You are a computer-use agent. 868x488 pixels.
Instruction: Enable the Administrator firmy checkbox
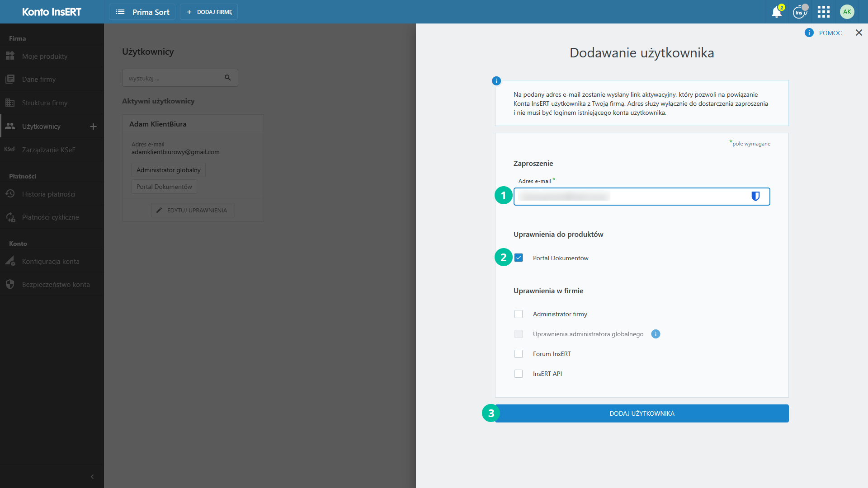(519, 314)
